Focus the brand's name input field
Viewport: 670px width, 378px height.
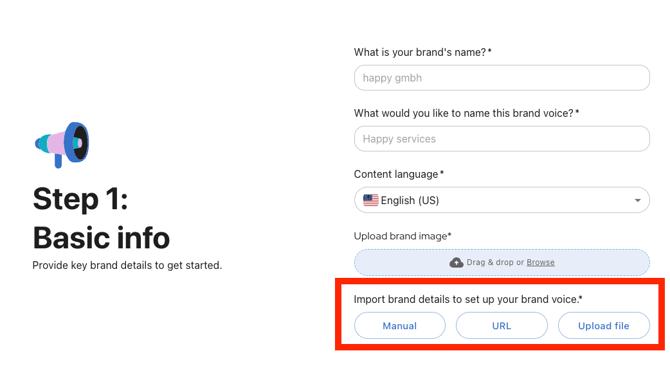click(x=502, y=78)
